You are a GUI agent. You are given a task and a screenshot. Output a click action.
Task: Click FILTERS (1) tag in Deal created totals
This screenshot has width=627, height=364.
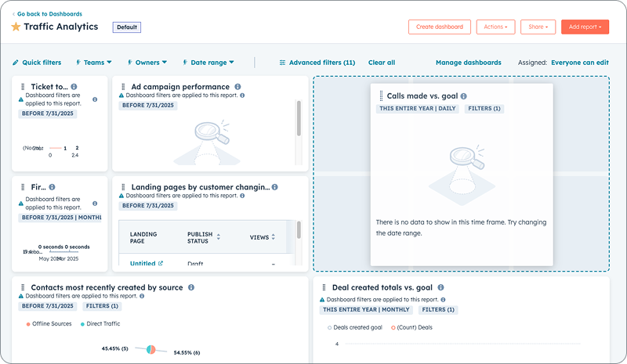[x=438, y=310]
